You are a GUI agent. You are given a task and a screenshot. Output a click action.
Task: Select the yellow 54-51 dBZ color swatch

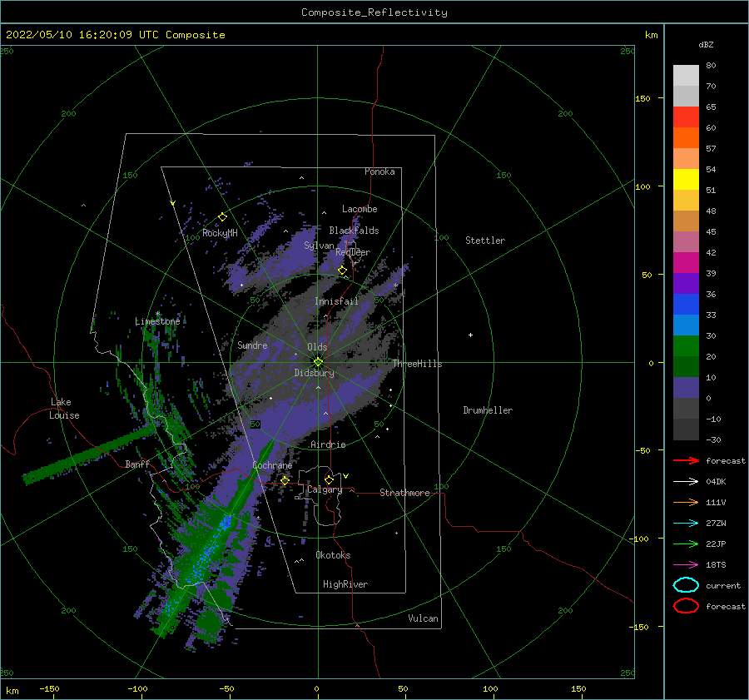pos(686,180)
